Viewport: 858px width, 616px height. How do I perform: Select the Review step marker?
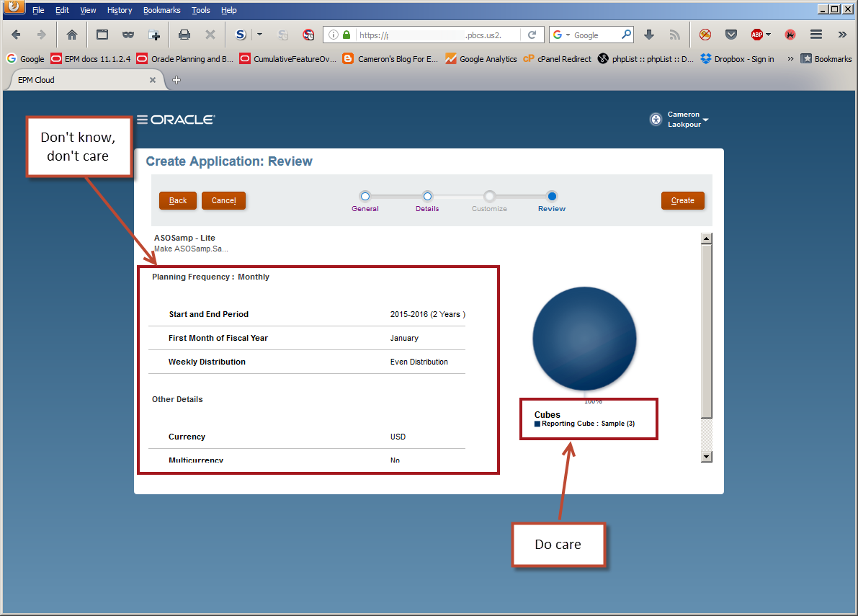coord(552,197)
